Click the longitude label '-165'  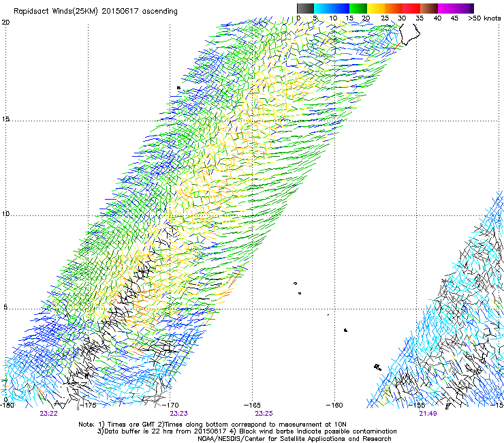(x=252, y=405)
